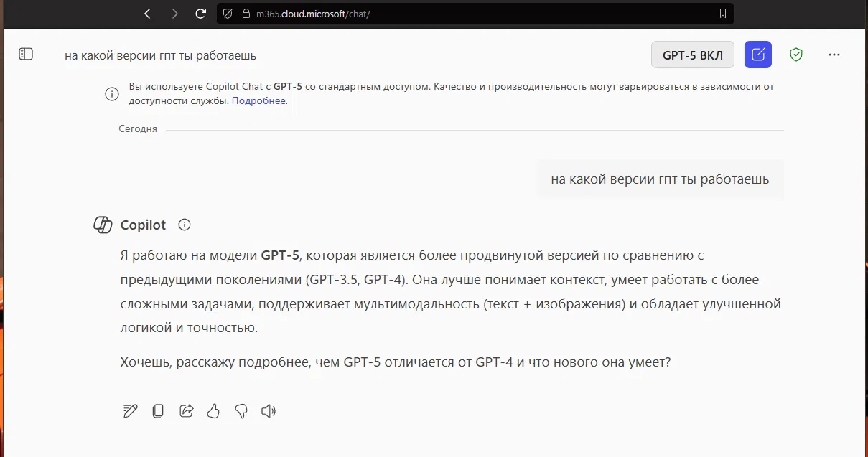Image resolution: width=868 pixels, height=457 pixels.
Task: Click the info icon beside the GPT-5 notice
Action: (112, 94)
